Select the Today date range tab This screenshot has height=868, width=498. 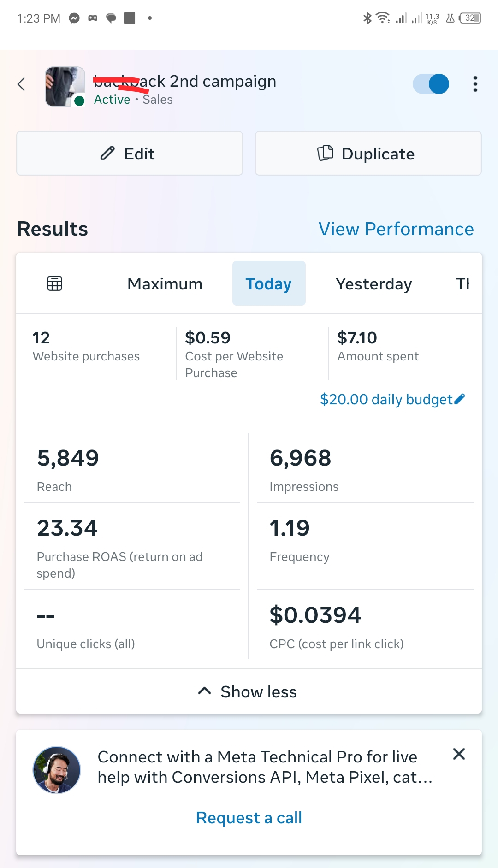click(268, 284)
